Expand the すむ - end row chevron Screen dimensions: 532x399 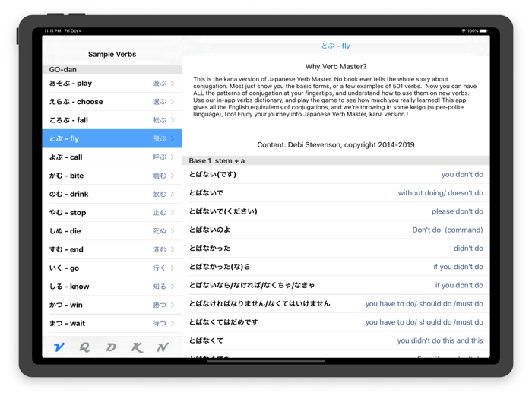[173, 249]
